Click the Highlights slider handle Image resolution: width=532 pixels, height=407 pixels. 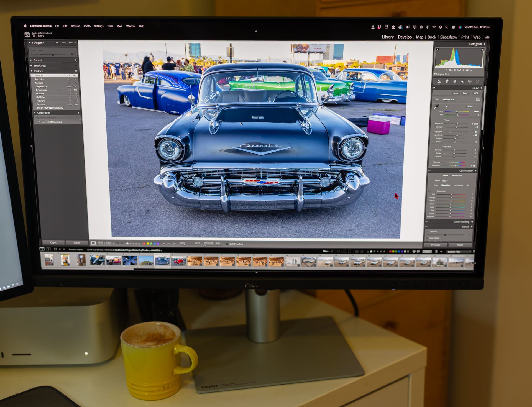[450, 132]
